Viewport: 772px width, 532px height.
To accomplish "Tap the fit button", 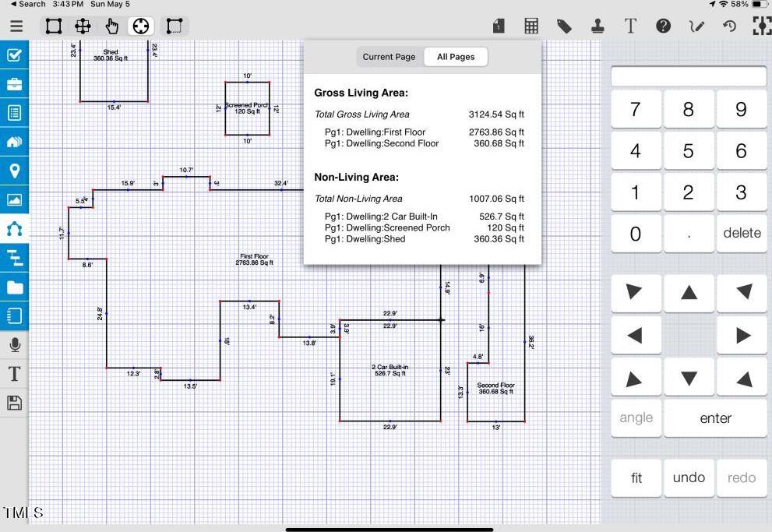I will (x=636, y=477).
